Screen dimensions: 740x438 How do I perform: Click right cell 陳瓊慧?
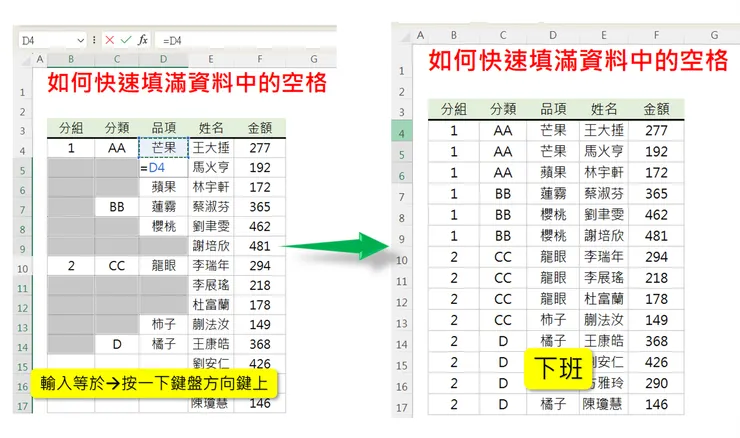click(x=604, y=404)
